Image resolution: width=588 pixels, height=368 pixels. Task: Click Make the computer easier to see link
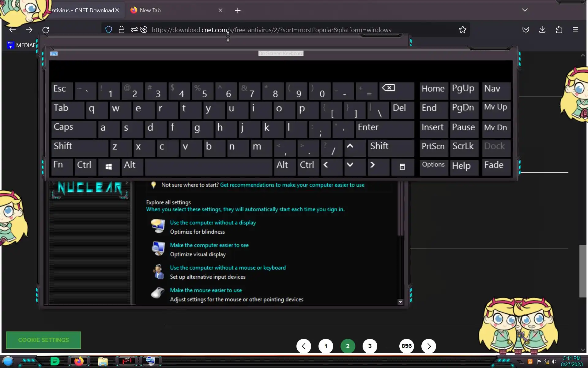point(209,245)
